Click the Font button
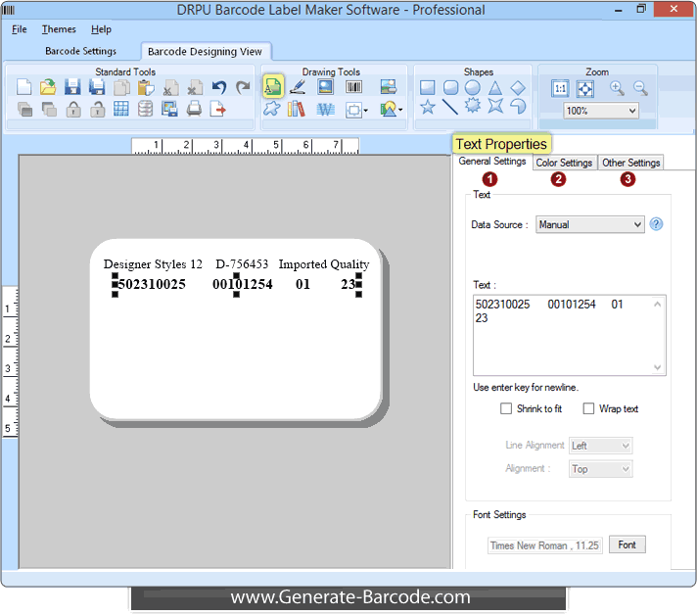 click(x=627, y=545)
